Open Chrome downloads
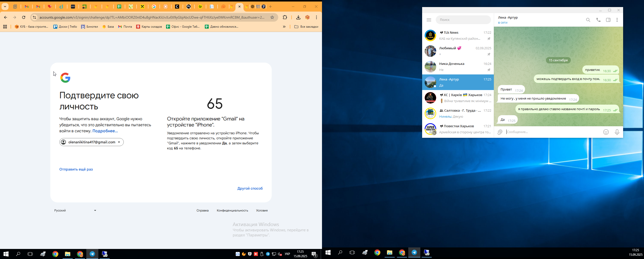Screen dimensions: 644x259 (x=298, y=17)
